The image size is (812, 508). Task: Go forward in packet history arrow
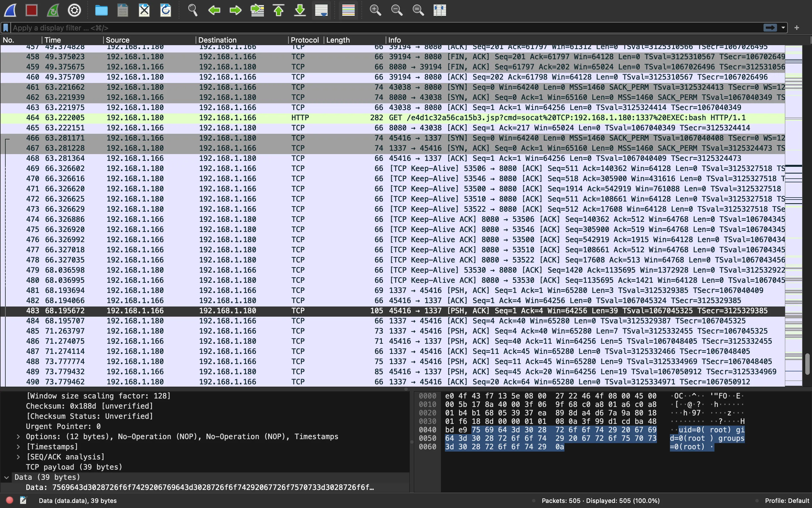click(x=235, y=10)
